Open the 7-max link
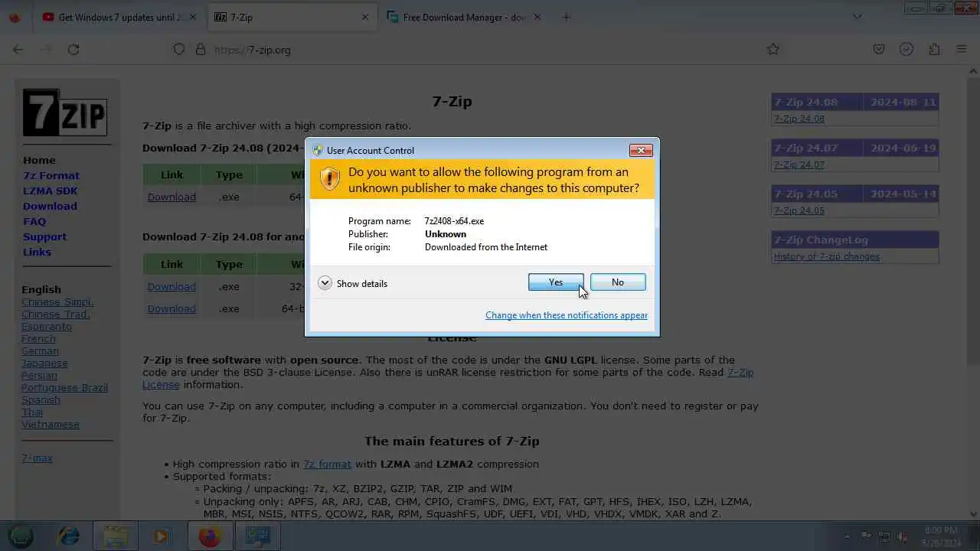 37,458
